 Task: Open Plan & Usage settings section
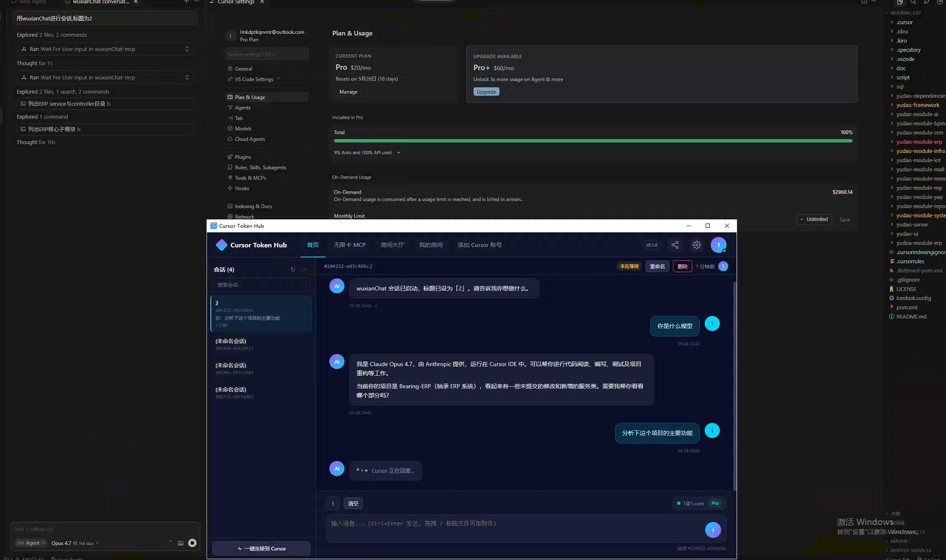point(267,97)
